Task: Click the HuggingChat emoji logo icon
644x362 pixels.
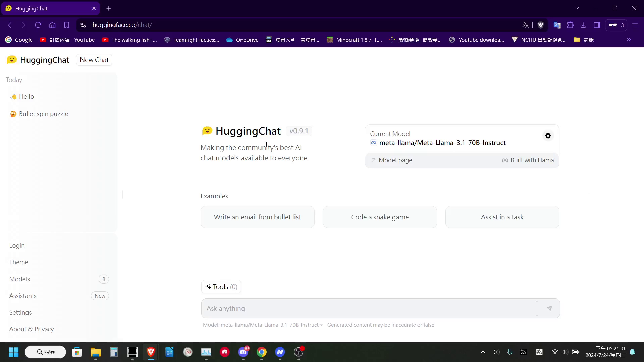Action: tap(11, 60)
